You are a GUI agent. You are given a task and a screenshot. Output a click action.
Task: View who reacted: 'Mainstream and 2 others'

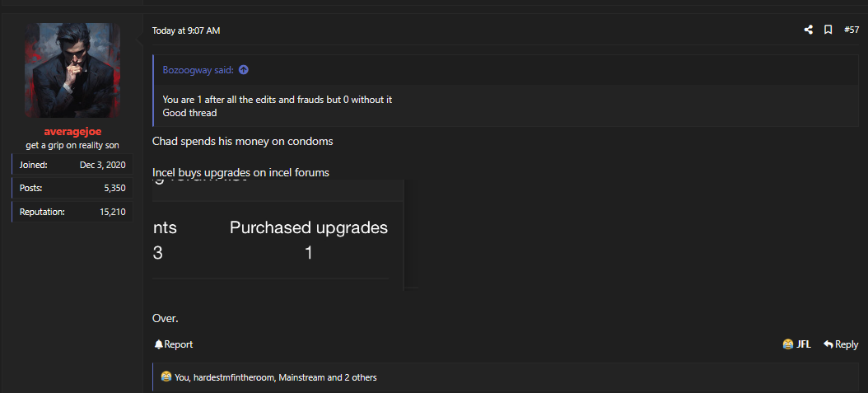[328, 377]
